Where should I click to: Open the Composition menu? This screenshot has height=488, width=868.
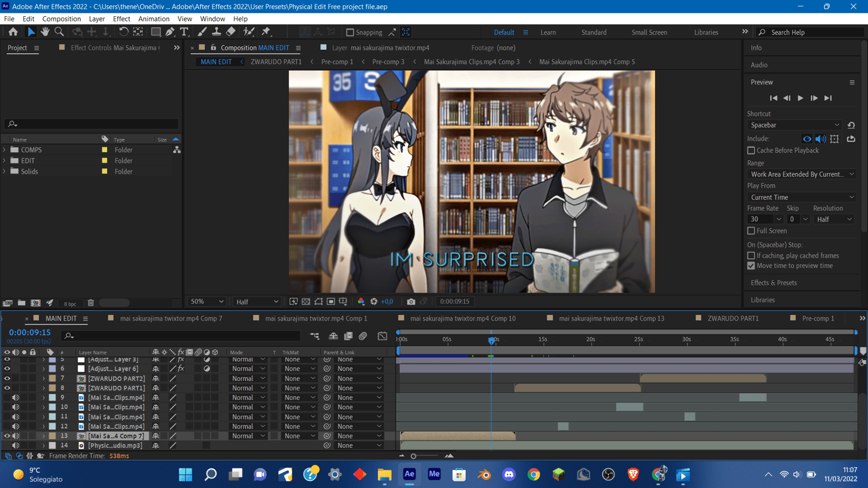[x=61, y=19]
